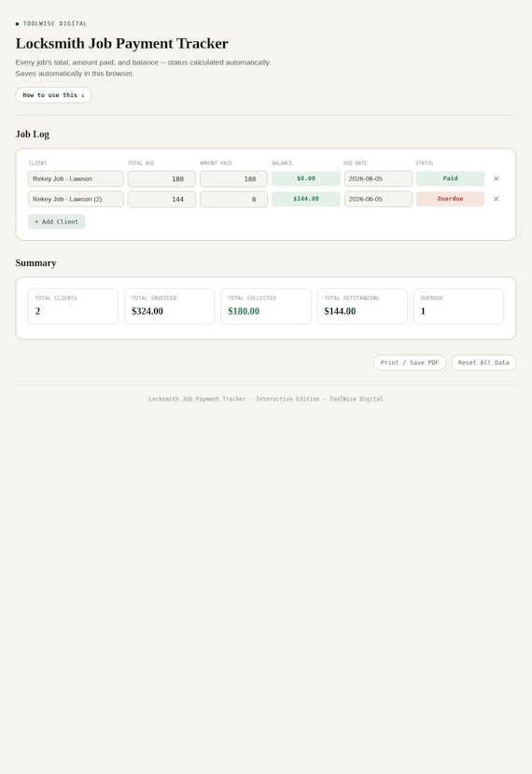Edit client name Rekey Job - Lawson (2)
The image size is (532, 774).
pyautogui.click(x=76, y=199)
